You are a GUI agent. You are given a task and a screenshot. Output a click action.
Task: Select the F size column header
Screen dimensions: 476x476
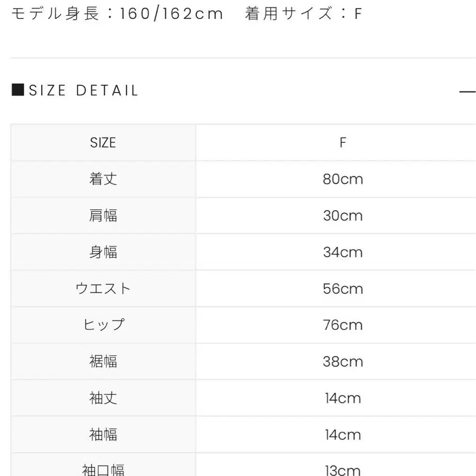[343, 143]
